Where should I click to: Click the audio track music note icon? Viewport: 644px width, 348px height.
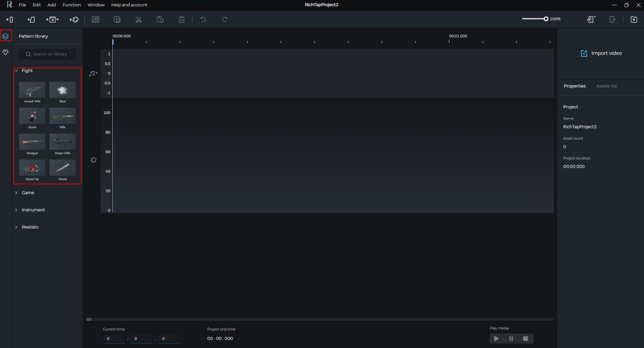[93, 73]
